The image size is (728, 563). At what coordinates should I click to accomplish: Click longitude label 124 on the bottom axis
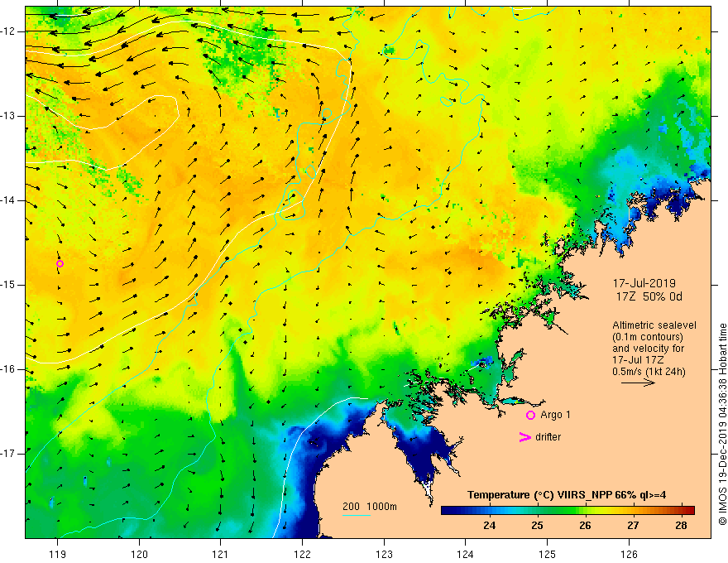point(466,554)
